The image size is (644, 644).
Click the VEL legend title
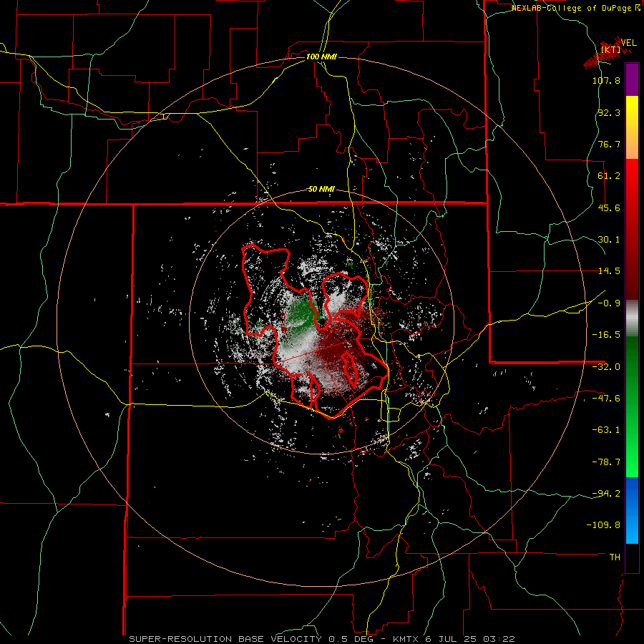point(628,43)
